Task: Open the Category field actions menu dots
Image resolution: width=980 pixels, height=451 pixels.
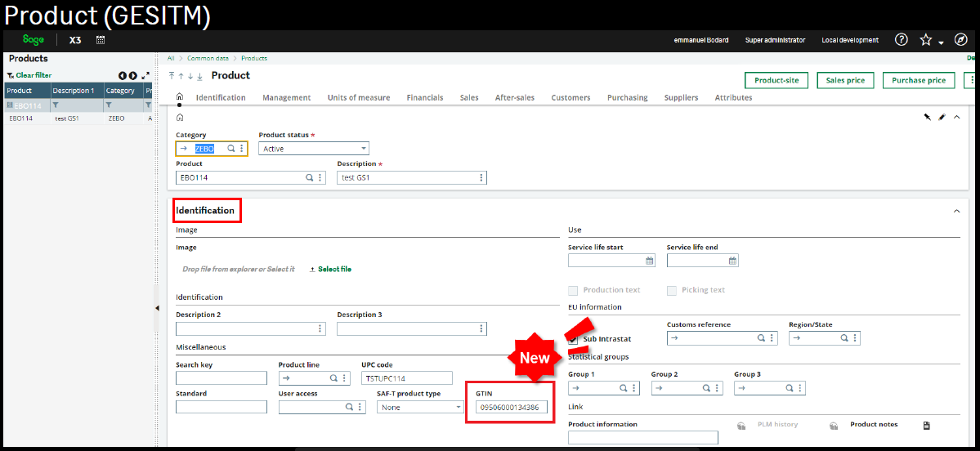Action: coord(241,149)
